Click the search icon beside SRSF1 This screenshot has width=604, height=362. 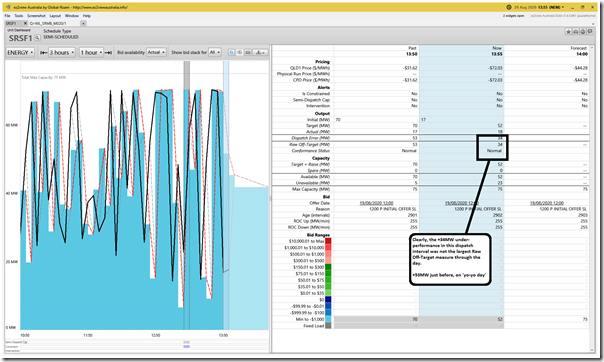[x=37, y=38]
